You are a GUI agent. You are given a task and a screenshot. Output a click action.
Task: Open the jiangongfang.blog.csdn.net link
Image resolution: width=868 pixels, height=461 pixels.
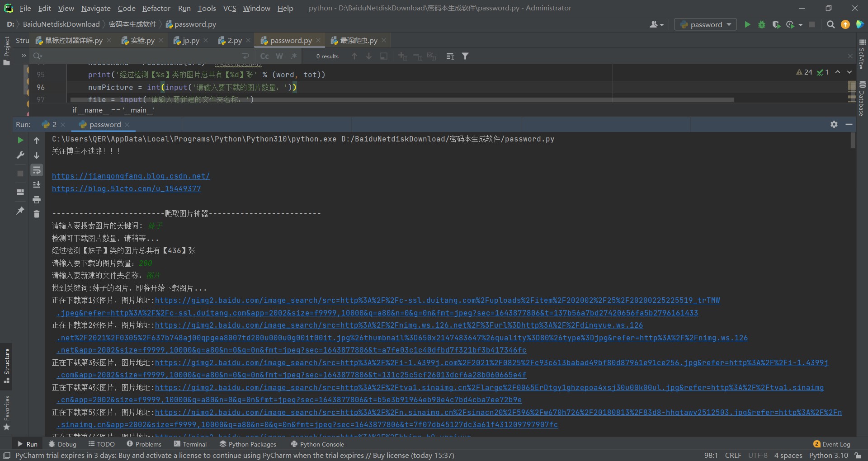(131, 176)
